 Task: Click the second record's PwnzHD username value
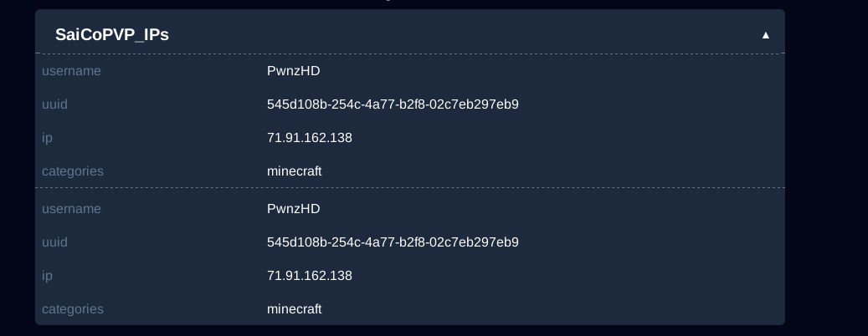click(x=293, y=209)
